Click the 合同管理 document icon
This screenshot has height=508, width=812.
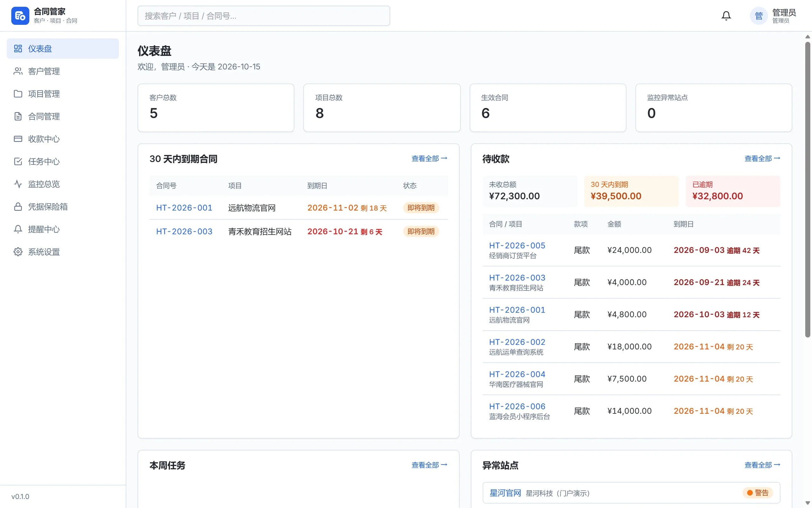tap(18, 116)
